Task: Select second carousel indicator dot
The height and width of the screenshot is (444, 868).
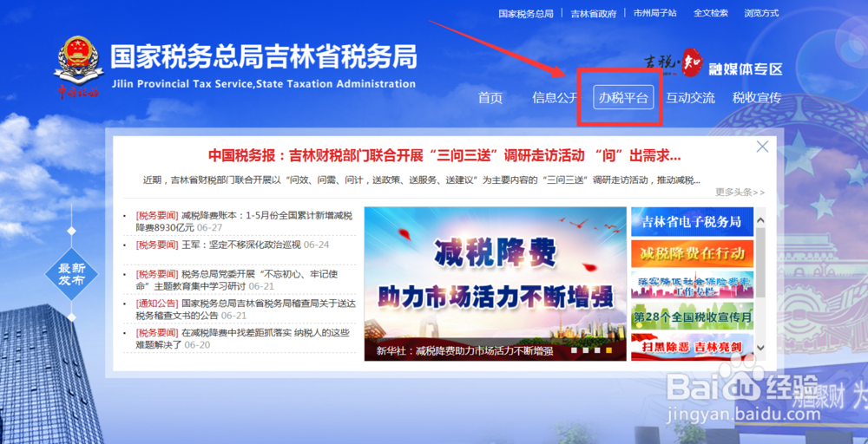Action: click(x=586, y=350)
